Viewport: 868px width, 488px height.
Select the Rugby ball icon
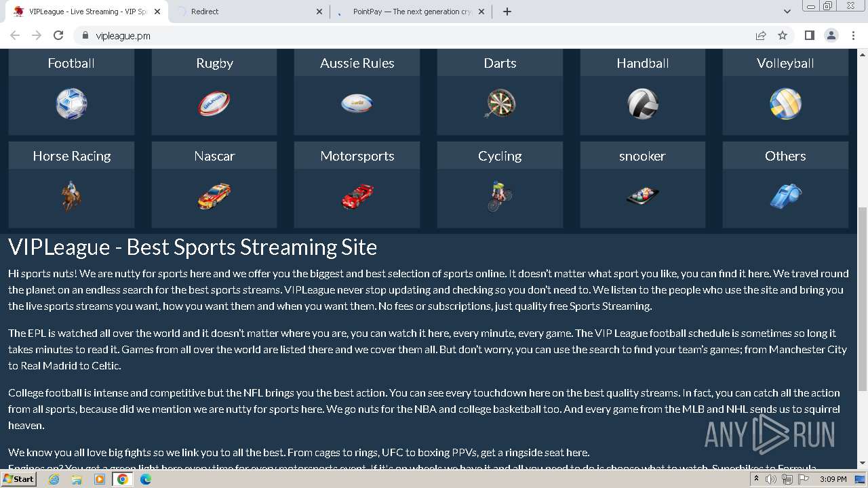[214, 104]
